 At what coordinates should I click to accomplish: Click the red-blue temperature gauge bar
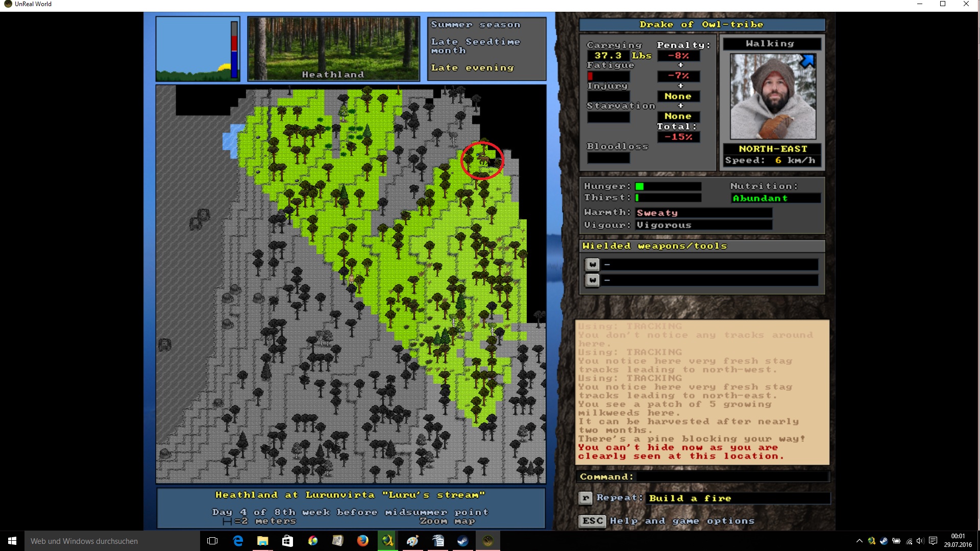coord(234,49)
